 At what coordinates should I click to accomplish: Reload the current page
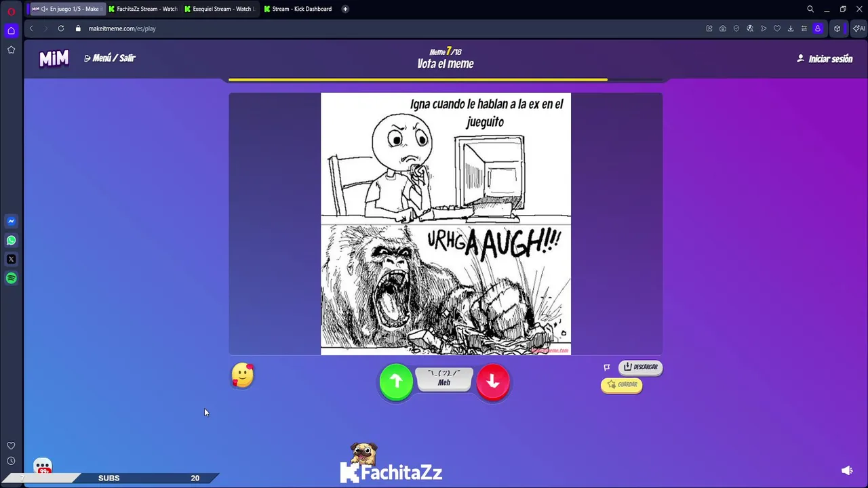click(x=61, y=28)
